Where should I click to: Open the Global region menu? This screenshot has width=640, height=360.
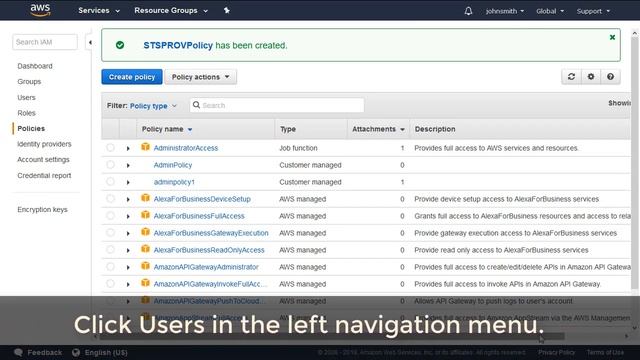tap(550, 11)
